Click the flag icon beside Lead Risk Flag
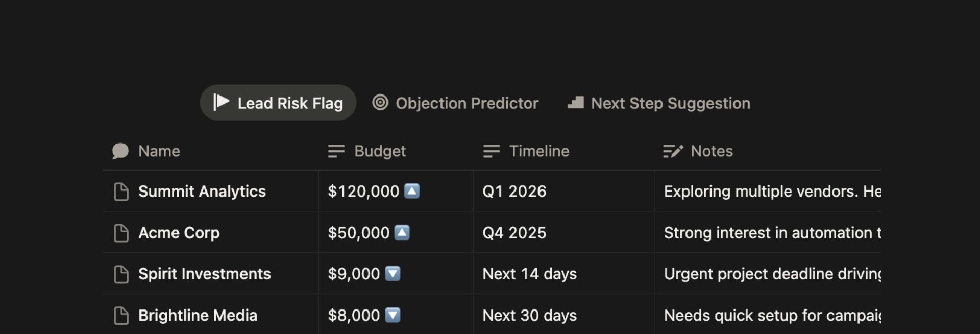Screen dimensions: 980x334 click(x=220, y=103)
